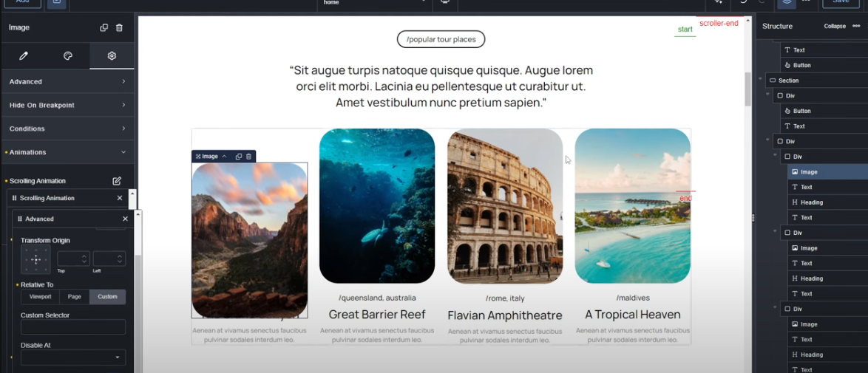Expand Hide On Breakpoint section
Viewport: 868px width, 373px height.
point(67,105)
